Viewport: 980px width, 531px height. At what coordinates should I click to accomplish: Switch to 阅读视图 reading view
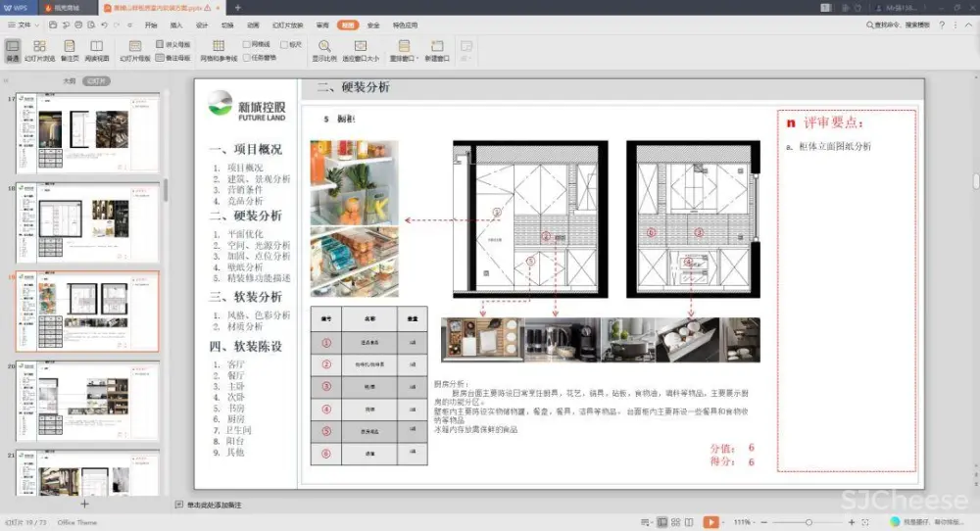97,50
